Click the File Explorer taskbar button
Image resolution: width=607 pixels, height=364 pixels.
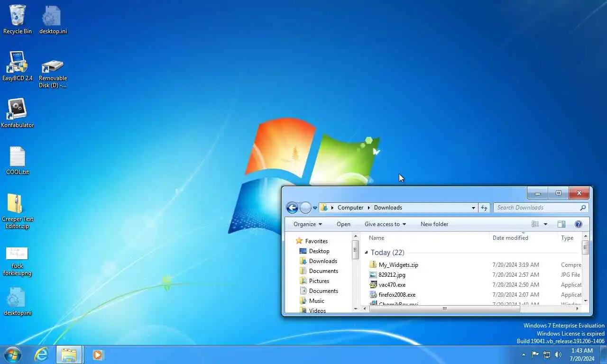click(69, 355)
